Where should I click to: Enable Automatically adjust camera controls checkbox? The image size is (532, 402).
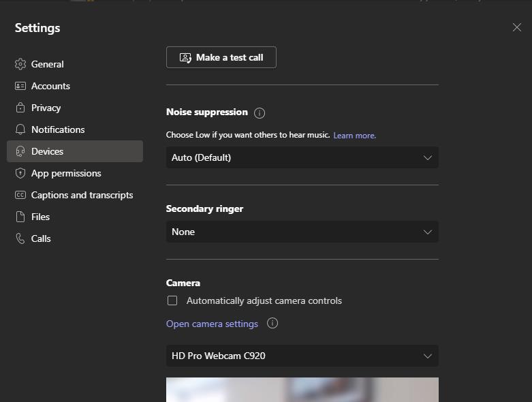(x=172, y=300)
